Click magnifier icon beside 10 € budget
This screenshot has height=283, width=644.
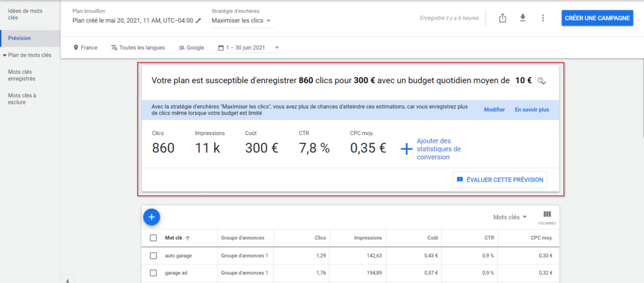pos(542,81)
